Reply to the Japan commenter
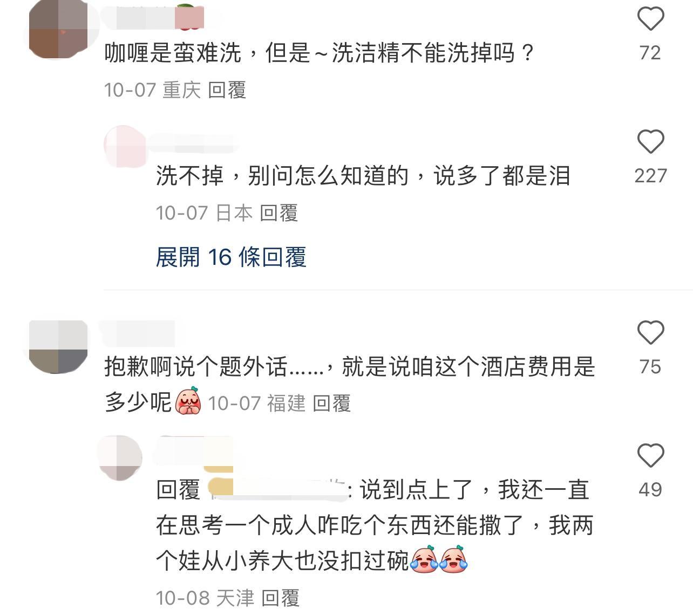The width and height of the screenshot is (693, 616). (279, 213)
